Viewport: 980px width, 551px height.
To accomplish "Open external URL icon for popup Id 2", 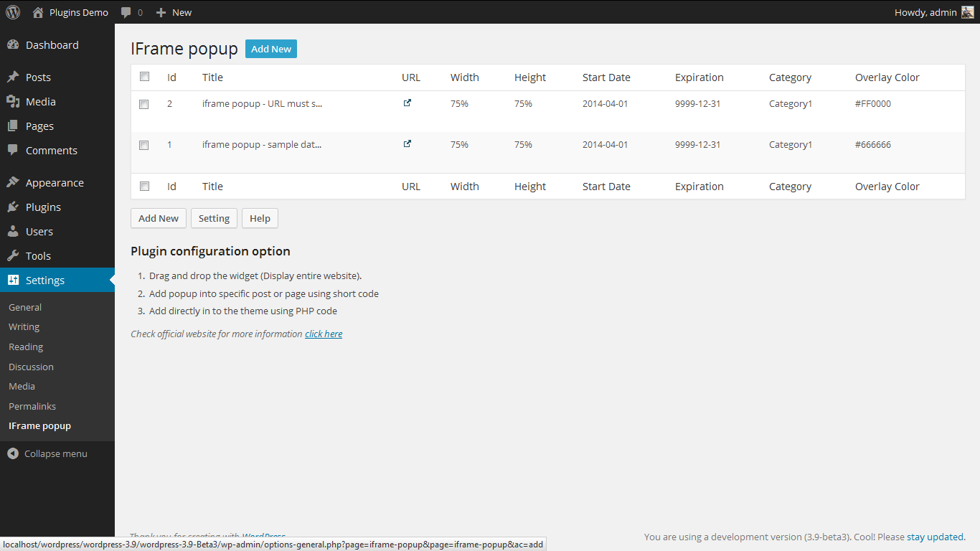I will click(x=407, y=103).
